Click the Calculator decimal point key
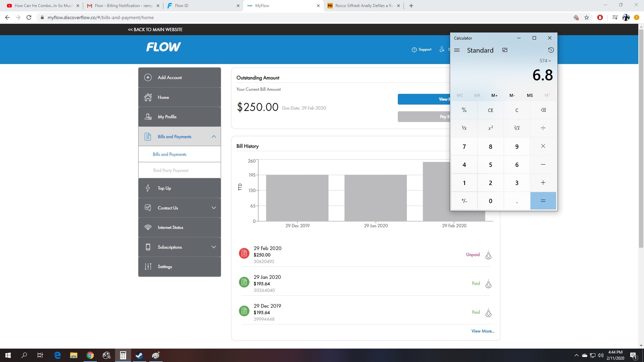 pyautogui.click(x=517, y=201)
